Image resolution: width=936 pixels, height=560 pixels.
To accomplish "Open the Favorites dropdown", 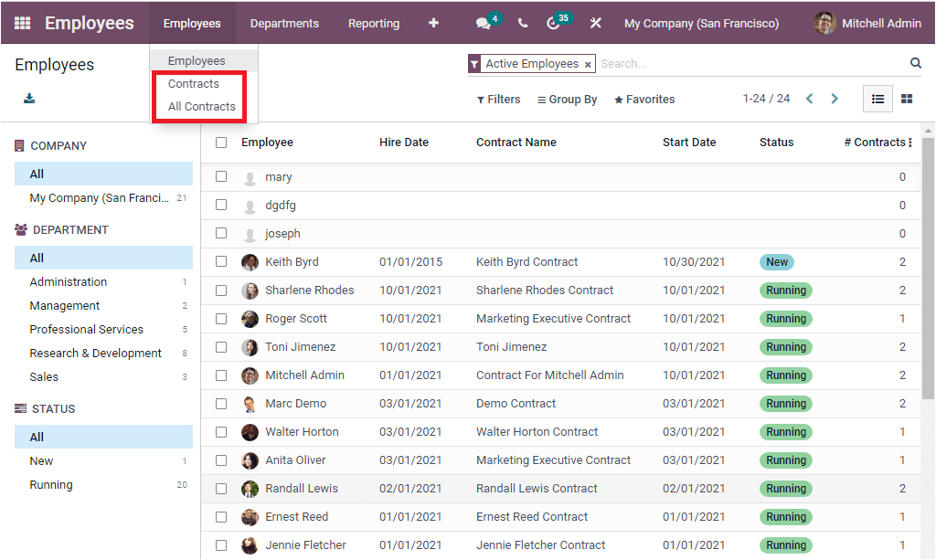I will coord(643,99).
